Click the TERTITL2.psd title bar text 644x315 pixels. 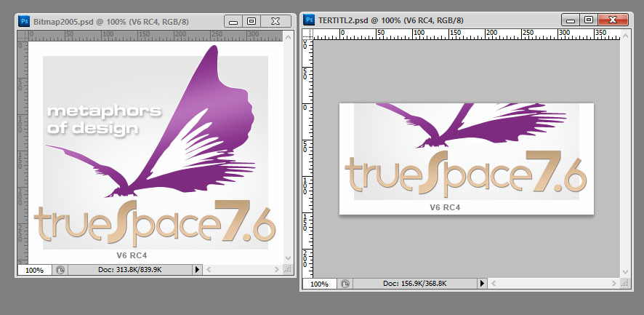tap(391, 20)
